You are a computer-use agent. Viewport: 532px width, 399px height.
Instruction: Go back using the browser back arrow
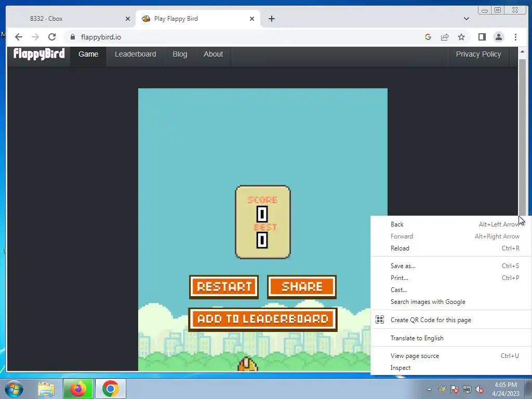19,37
